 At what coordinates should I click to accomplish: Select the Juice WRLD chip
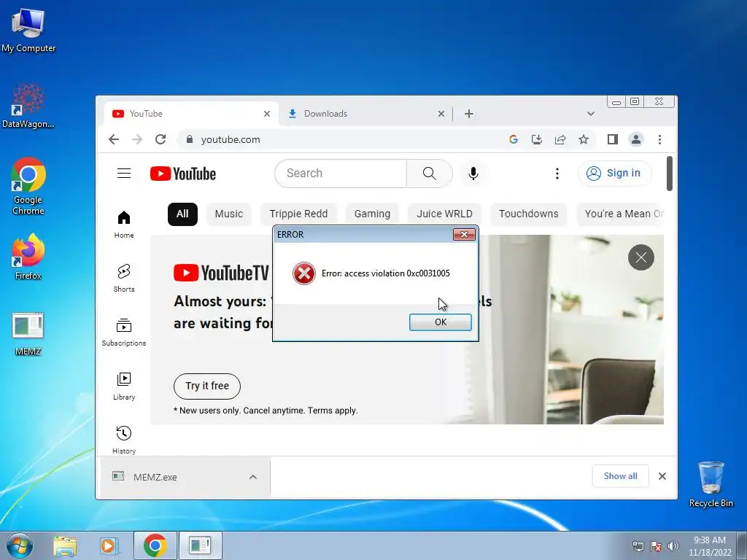click(444, 214)
